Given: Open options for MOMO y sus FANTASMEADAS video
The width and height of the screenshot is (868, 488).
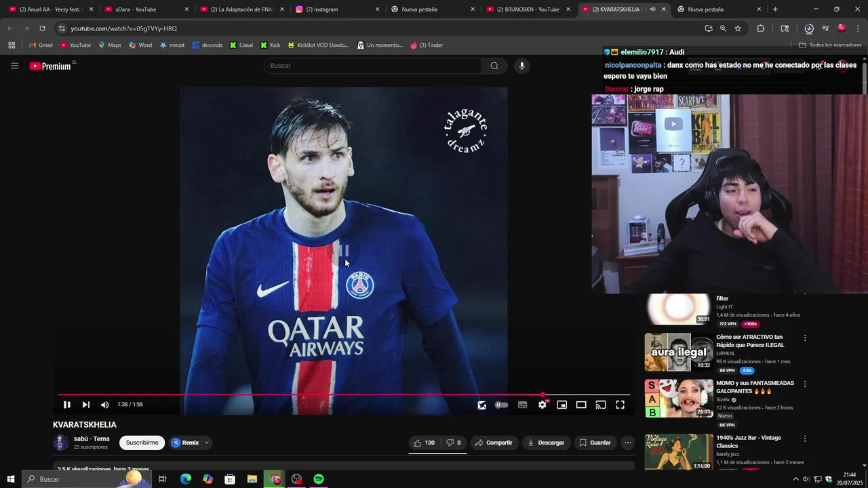Looking at the screenshot, I should (805, 384).
